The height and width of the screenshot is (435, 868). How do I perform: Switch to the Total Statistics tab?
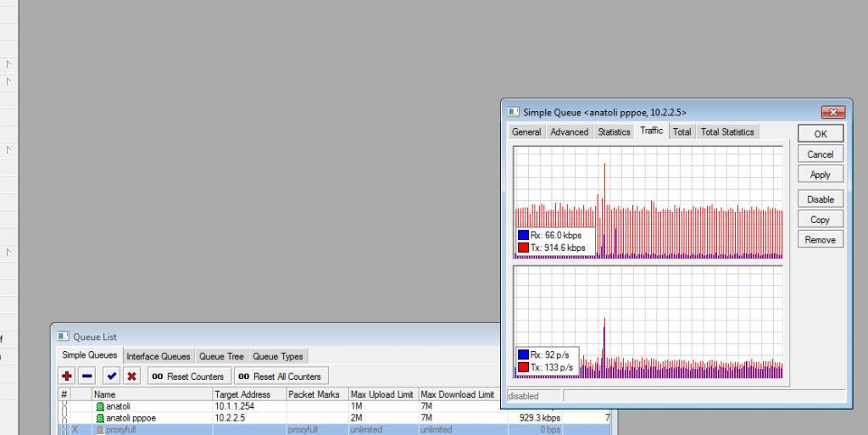[726, 132]
